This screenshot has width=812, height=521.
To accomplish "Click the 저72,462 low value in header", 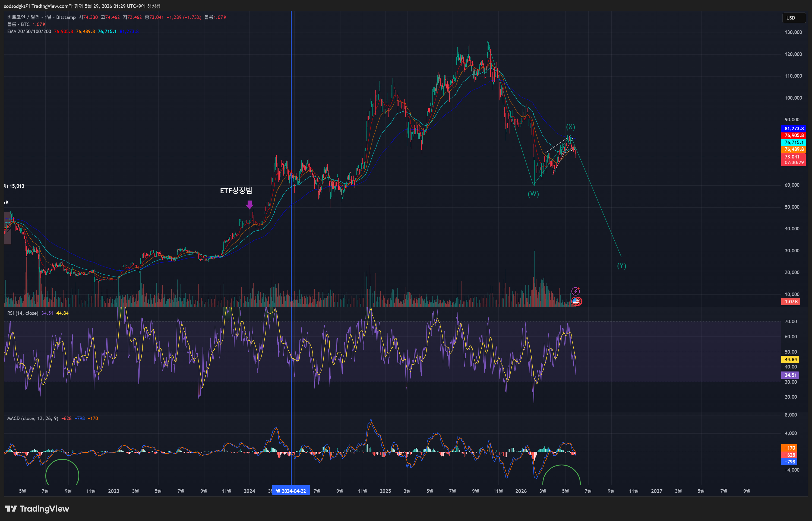I will tap(132, 17).
